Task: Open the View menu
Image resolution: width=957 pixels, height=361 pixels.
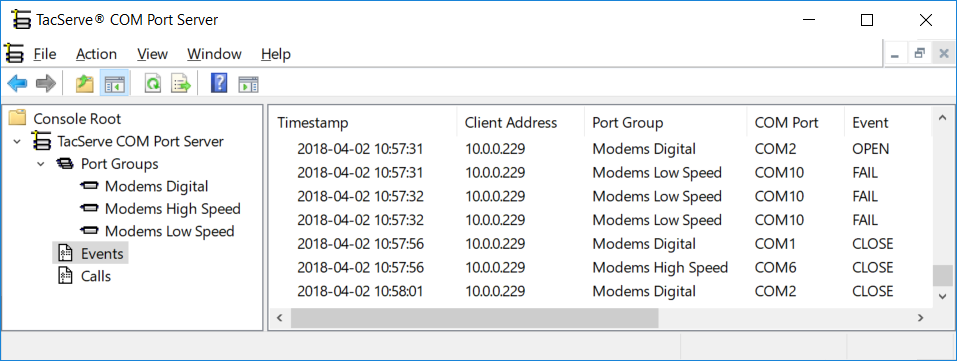Action: click(153, 54)
